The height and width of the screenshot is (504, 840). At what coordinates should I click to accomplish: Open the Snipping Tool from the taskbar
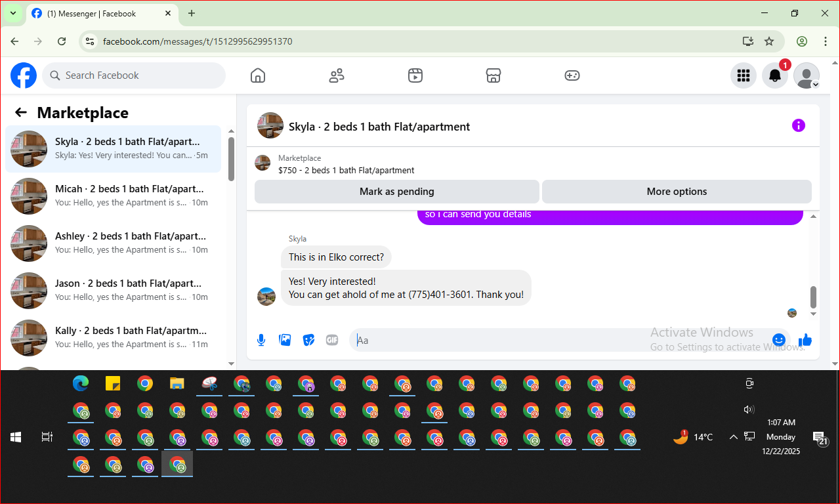209,383
